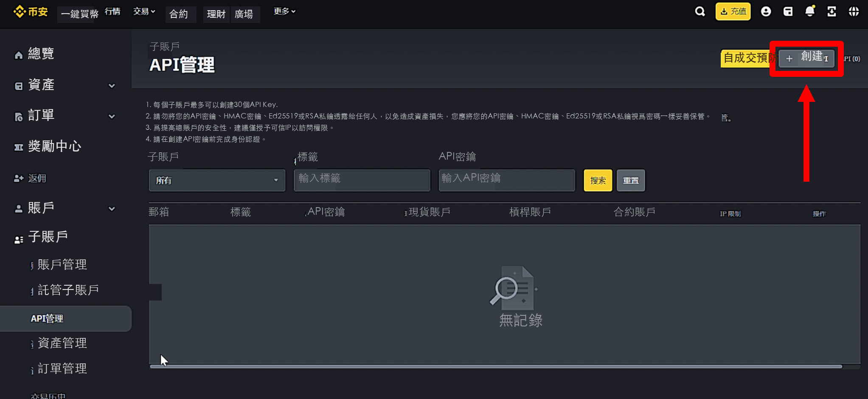Focus the 輸入標籤 input field

[362, 180]
